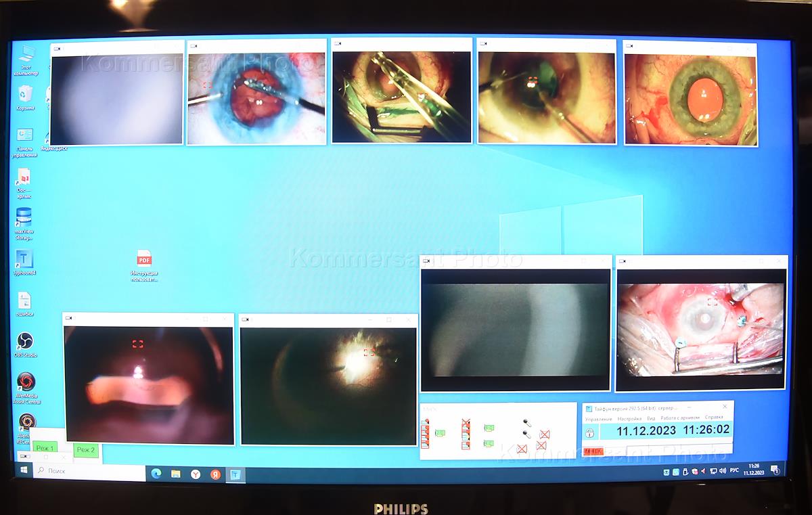Expand the Справка menu in Тайфун
This screenshot has height=515, width=812.
[x=714, y=417]
